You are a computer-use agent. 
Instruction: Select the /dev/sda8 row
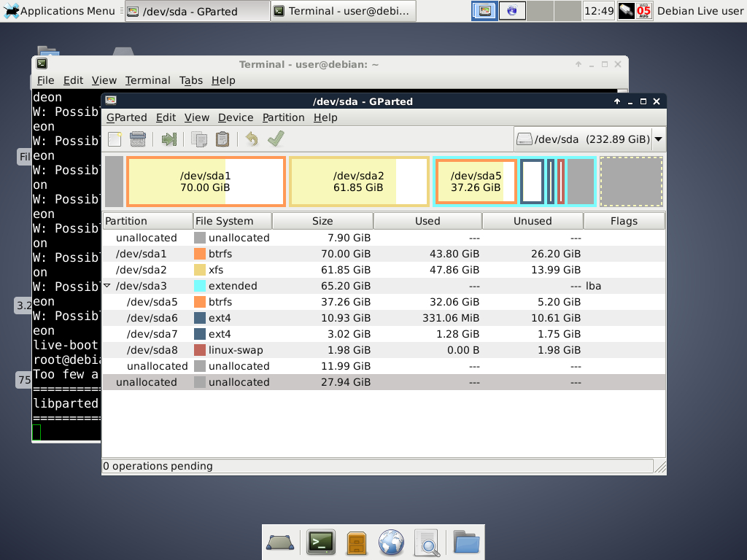[x=384, y=350]
